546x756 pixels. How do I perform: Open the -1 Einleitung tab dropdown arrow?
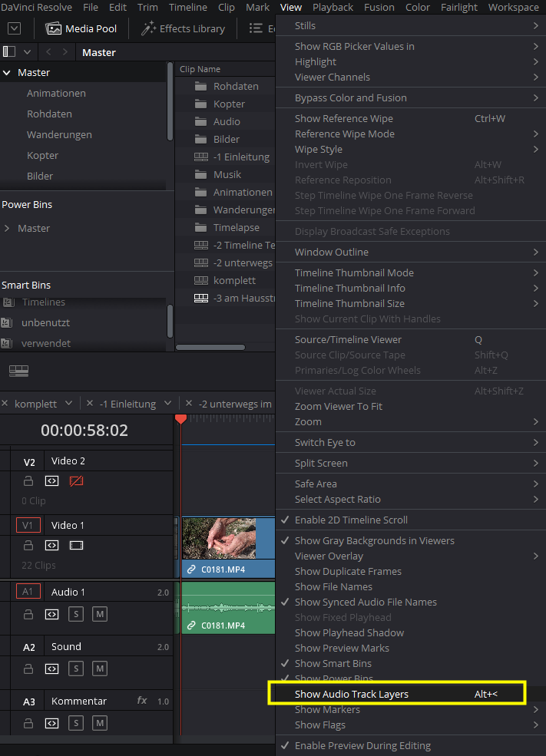167,403
